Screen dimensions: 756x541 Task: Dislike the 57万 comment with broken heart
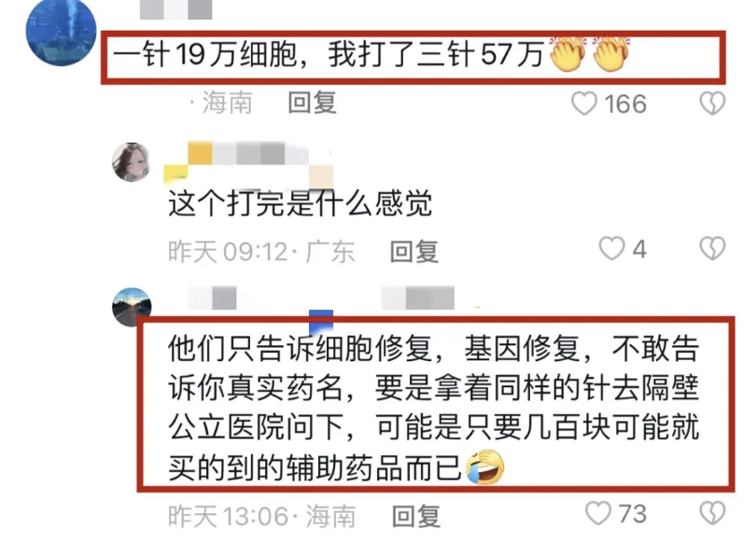pyautogui.click(x=712, y=104)
